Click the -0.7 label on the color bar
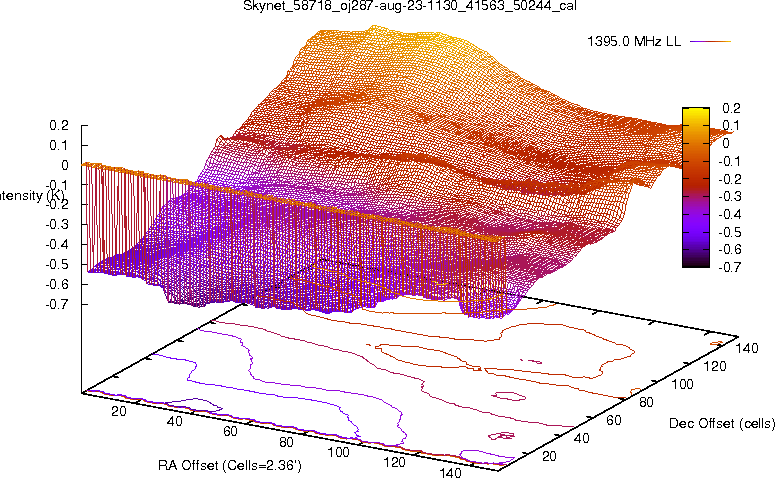This screenshot has width=775, height=478. (x=730, y=267)
